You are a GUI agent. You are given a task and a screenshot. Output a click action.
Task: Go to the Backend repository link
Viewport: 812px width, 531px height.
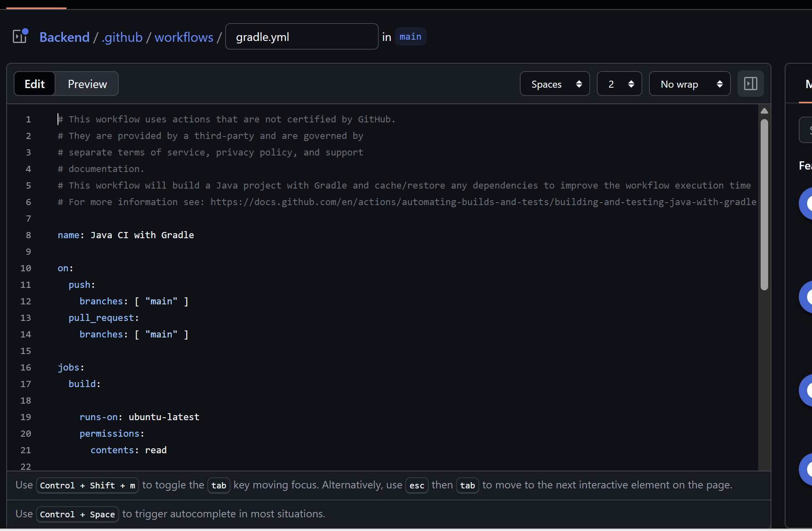(x=65, y=37)
